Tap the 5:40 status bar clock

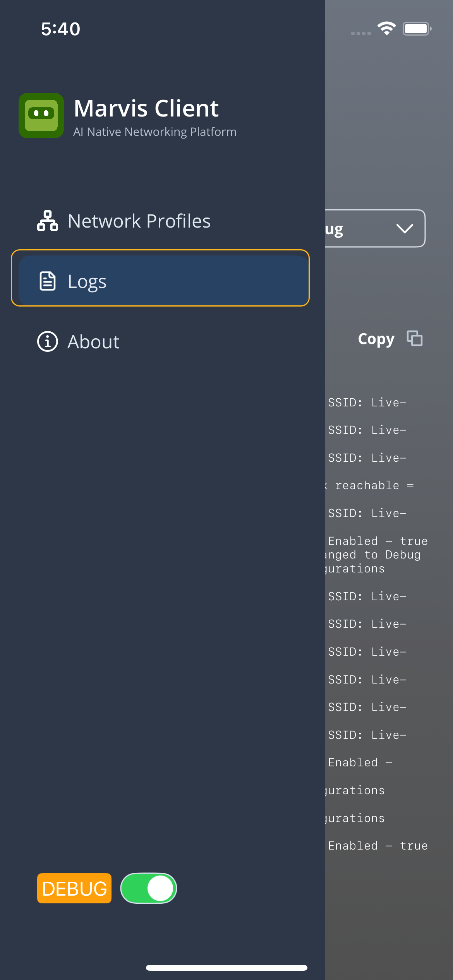click(61, 29)
